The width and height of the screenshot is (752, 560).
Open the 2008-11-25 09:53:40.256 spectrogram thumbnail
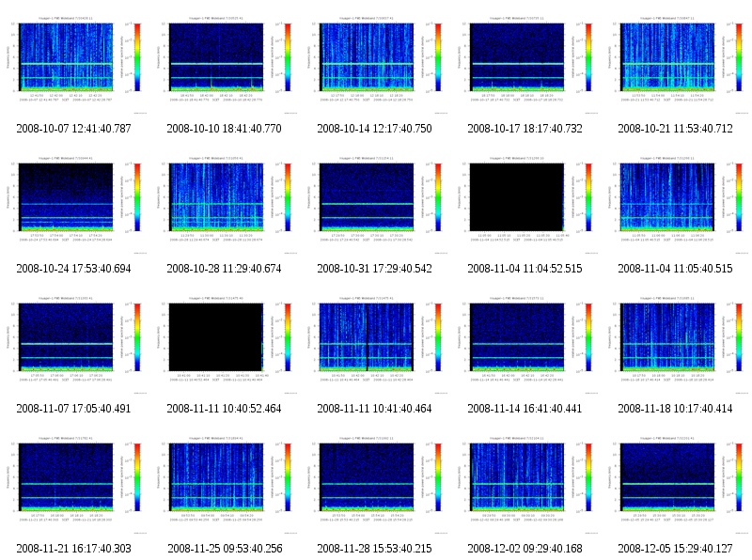pos(224,485)
